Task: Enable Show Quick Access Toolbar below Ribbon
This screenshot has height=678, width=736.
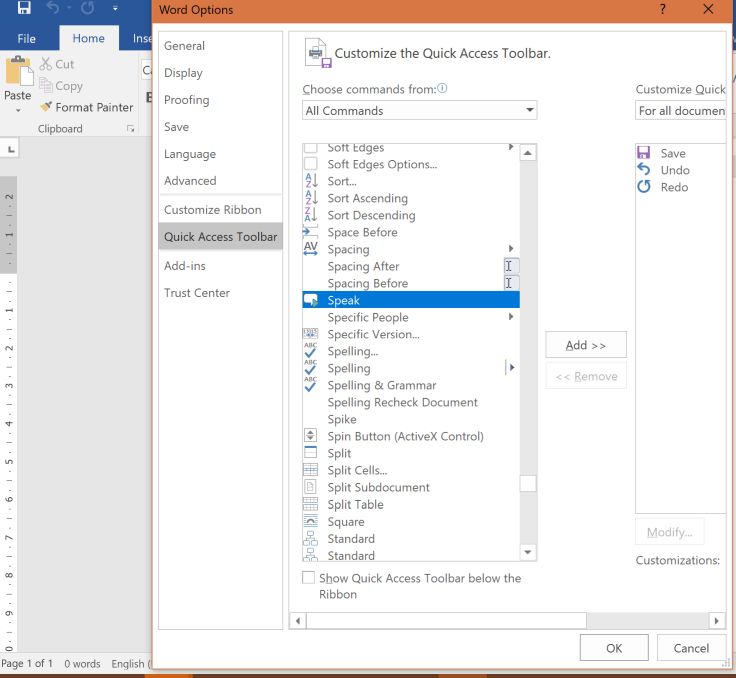Action: tap(308, 578)
